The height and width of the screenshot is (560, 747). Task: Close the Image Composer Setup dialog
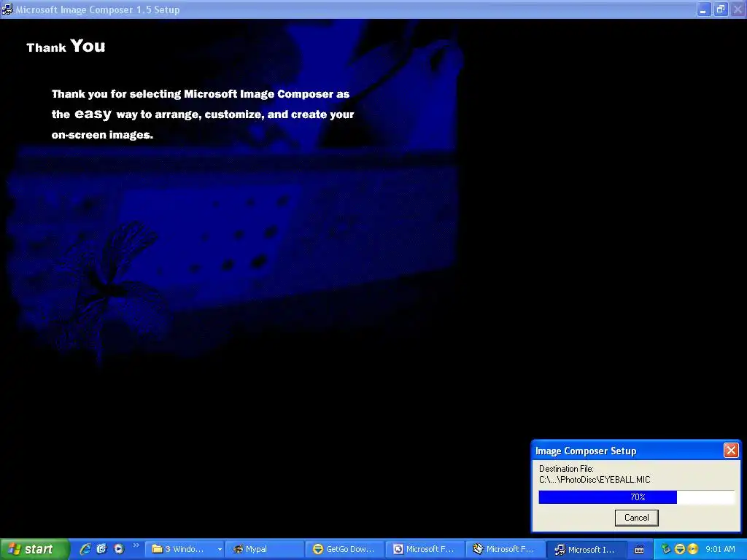[731, 451]
